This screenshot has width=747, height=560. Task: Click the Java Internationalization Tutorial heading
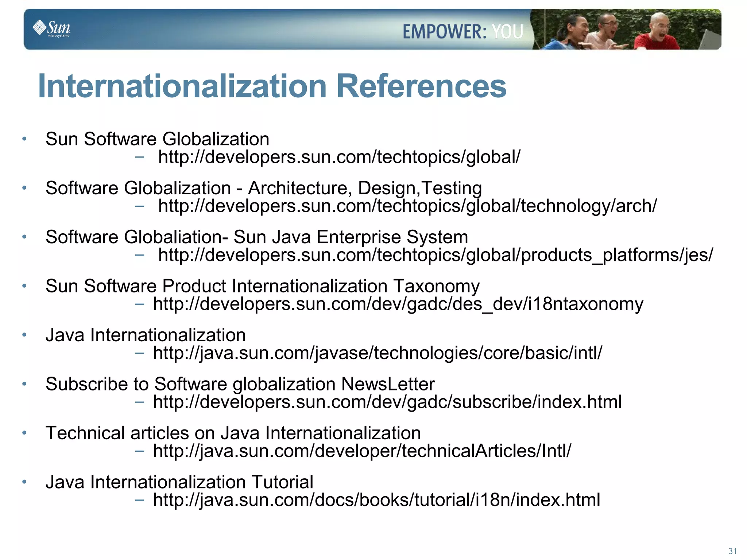coord(179,482)
